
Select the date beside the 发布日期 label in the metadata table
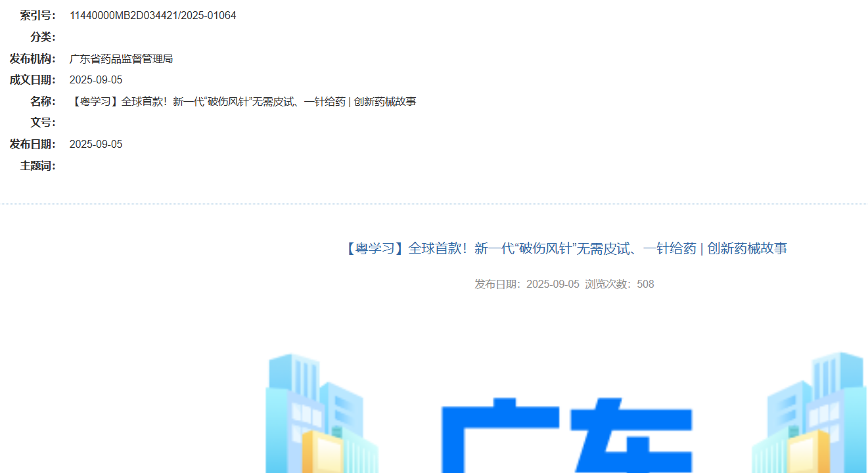click(x=96, y=145)
